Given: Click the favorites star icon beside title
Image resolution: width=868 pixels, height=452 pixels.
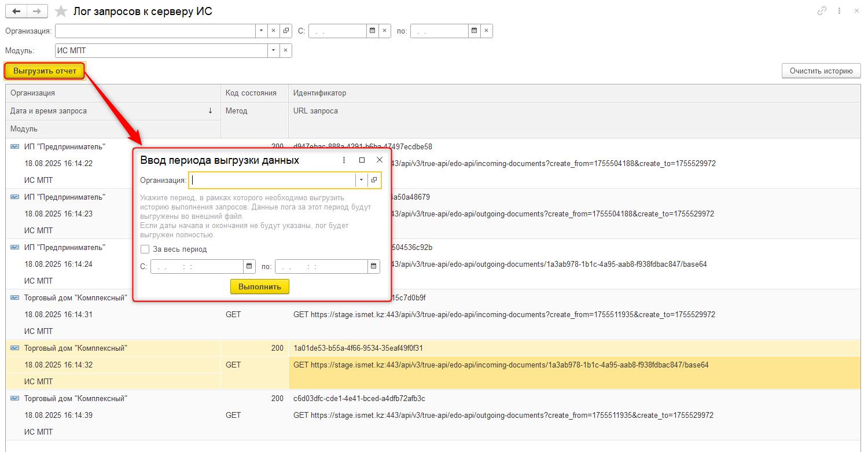Looking at the screenshot, I should (x=61, y=12).
